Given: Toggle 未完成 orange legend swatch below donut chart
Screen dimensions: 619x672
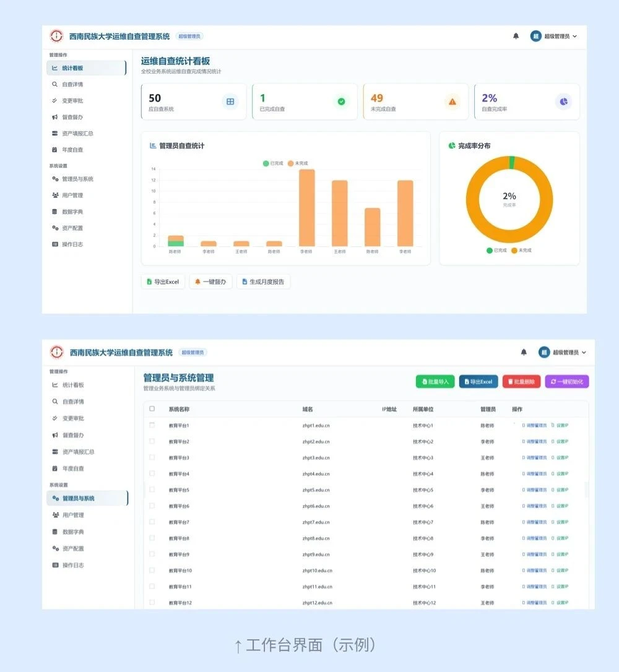Looking at the screenshot, I should (x=514, y=250).
